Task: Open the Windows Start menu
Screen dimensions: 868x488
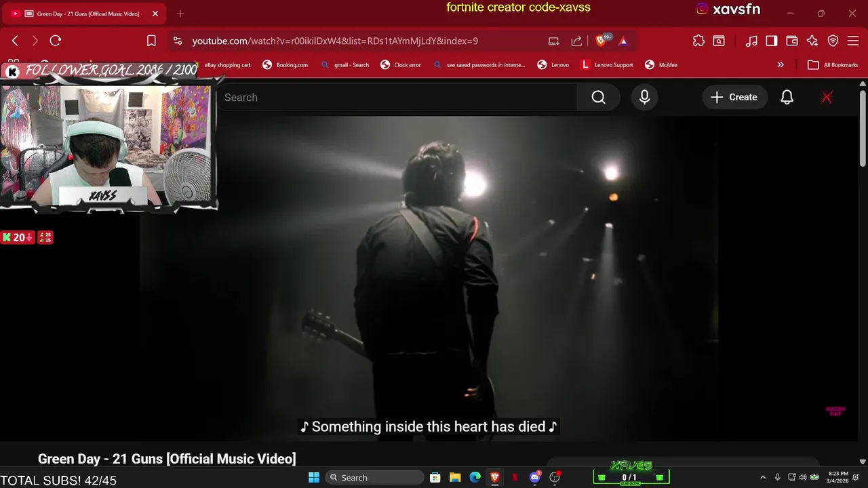Action: coord(314,477)
